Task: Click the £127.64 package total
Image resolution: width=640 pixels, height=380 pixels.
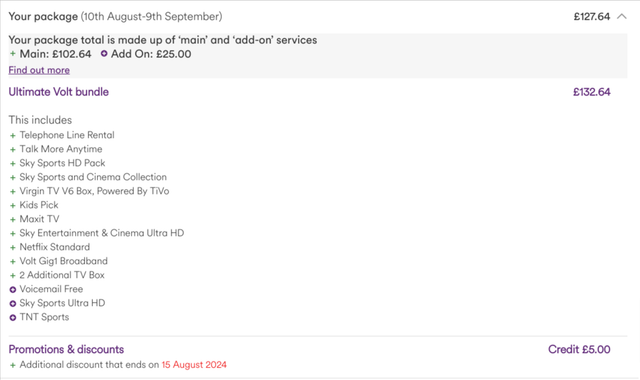Action: 592,17
